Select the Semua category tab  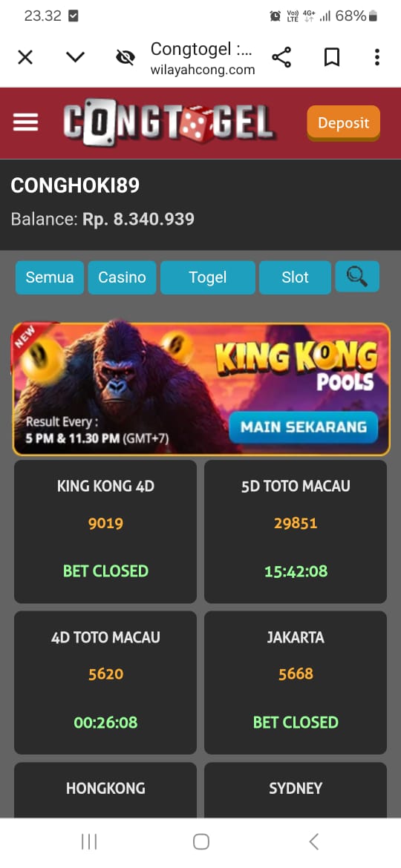(x=50, y=277)
